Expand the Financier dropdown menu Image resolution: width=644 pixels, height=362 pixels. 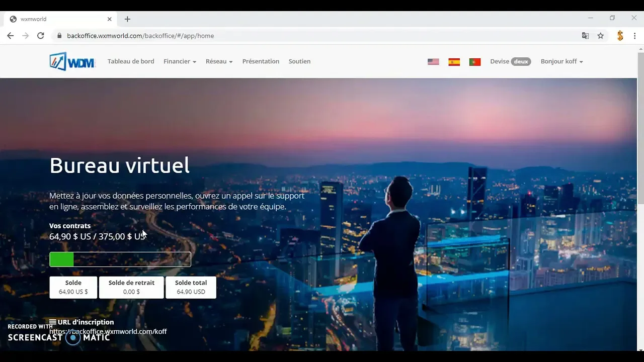180,61
